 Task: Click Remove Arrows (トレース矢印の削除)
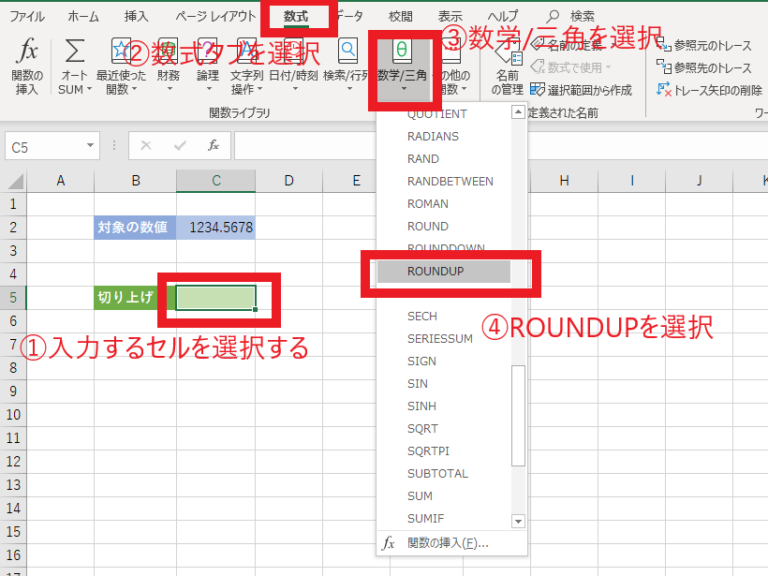tap(709, 90)
